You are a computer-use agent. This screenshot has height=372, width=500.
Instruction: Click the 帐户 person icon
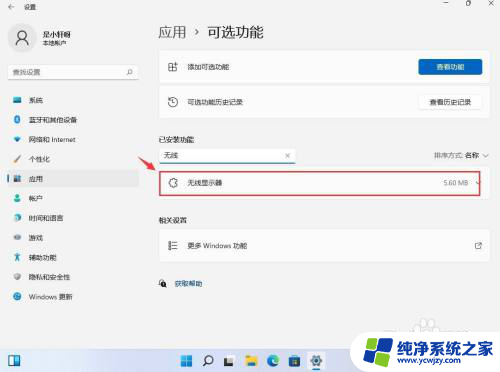point(17,198)
